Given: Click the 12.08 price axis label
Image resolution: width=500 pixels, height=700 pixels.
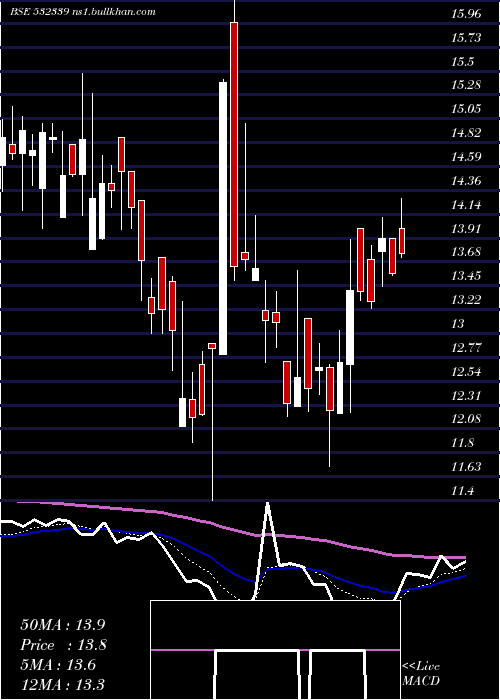Looking at the screenshot, I should tap(466, 419).
